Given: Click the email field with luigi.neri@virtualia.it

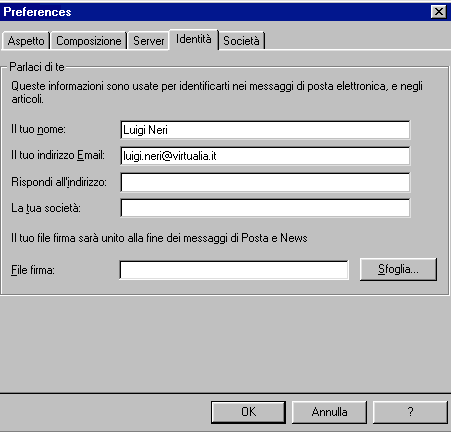Looking at the screenshot, I should [265, 156].
